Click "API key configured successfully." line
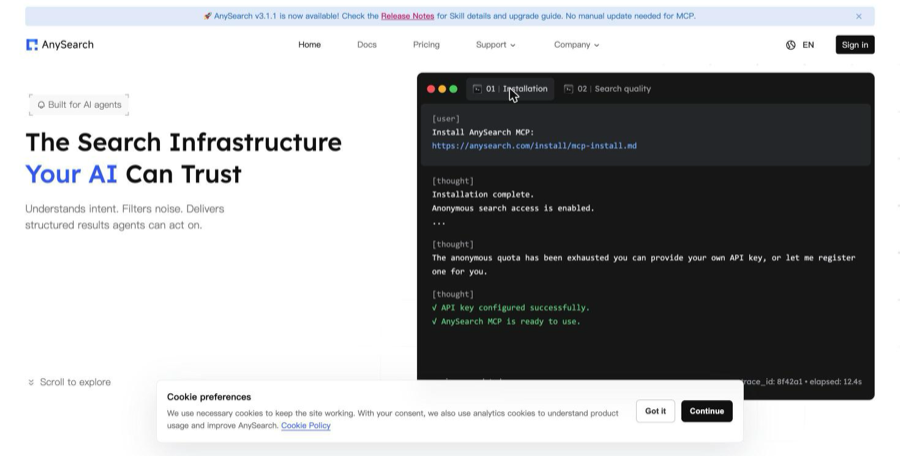Screen dimensions: 900x456 (x=511, y=308)
